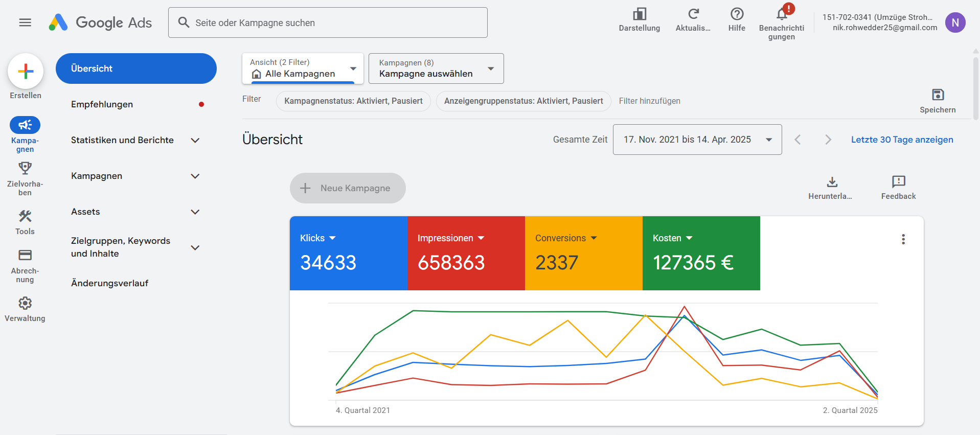The image size is (980, 435).
Task: Download the overview via Herunterladen icon
Action: (x=832, y=182)
